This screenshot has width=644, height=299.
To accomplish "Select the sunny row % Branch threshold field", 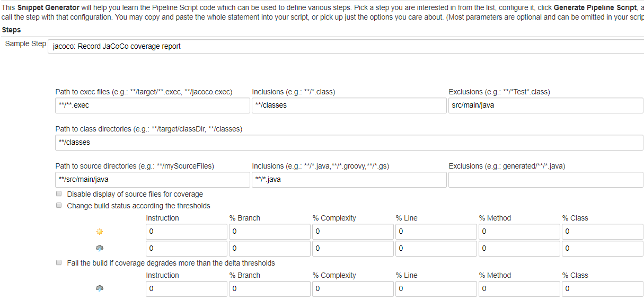I will [269, 232].
